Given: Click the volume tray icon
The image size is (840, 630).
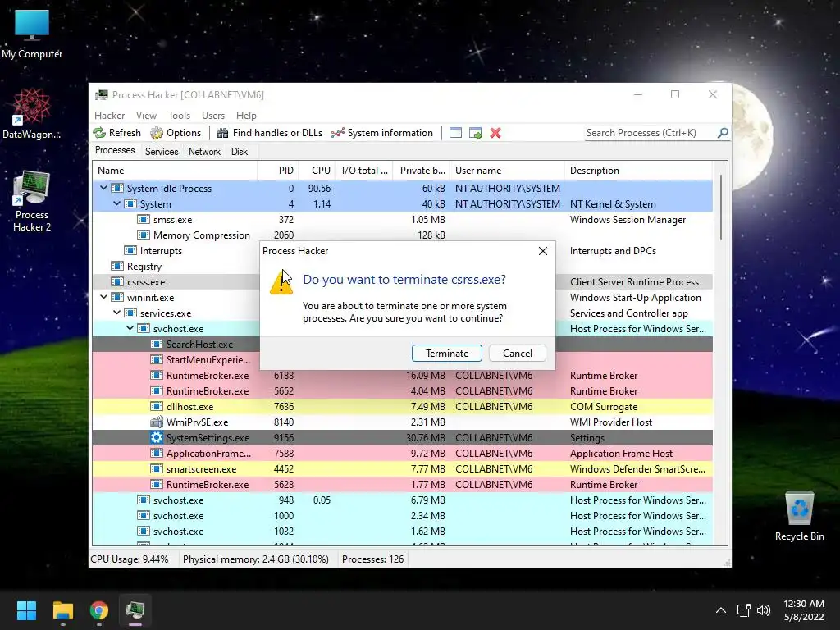Looking at the screenshot, I should [764, 610].
